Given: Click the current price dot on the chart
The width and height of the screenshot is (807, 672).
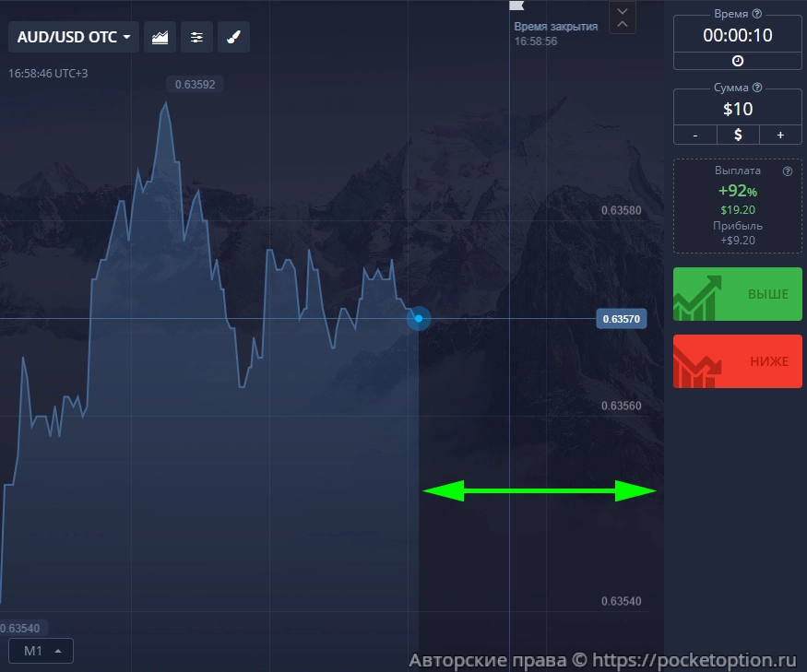Looking at the screenshot, I should click(x=419, y=319).
